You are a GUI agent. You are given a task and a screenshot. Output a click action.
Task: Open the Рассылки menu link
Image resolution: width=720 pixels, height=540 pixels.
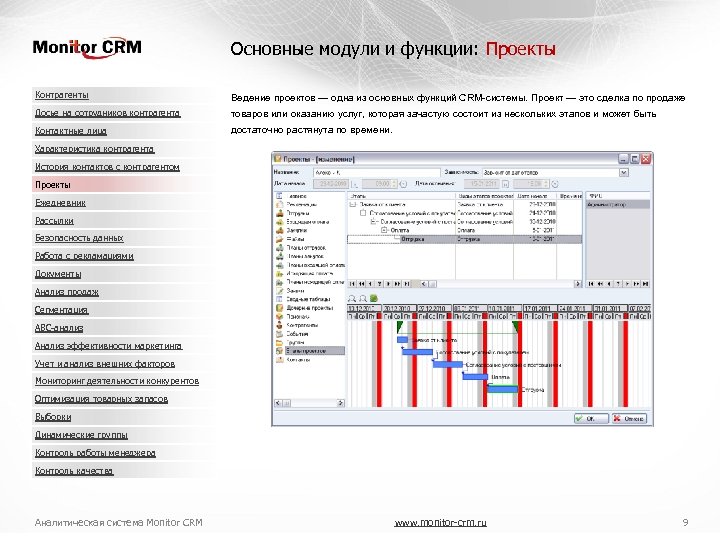point(54,220)
